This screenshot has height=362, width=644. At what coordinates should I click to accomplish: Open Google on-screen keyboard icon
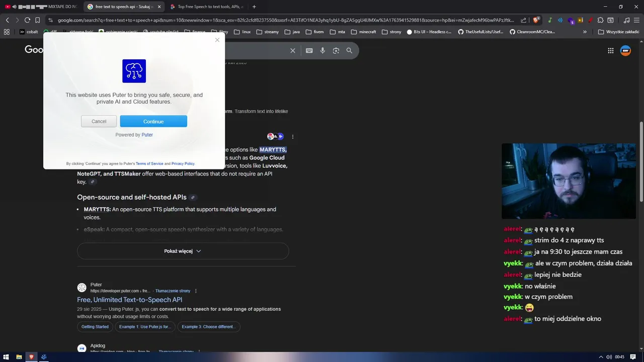pyautogui.click(x=309, y=50)
